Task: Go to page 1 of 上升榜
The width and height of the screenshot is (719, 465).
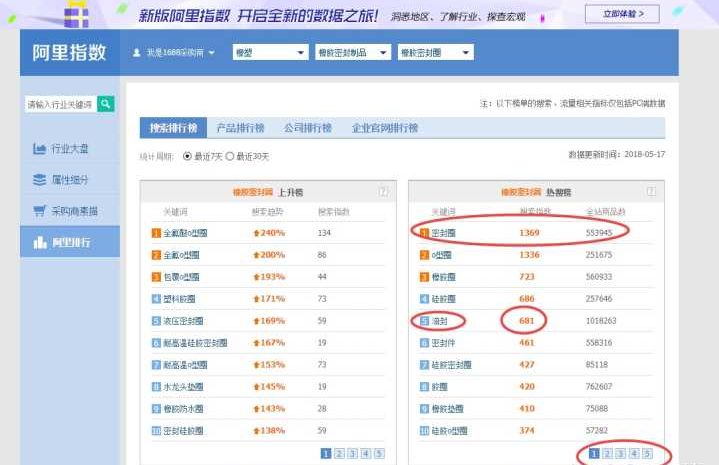Action: click(x=326, y=454)
